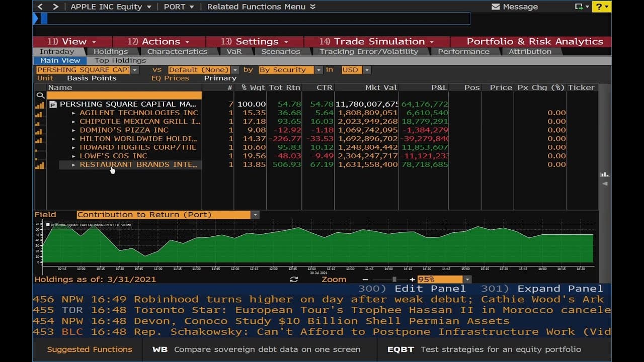
Task: Open the Default (None) benchmark dropdown
Action: [x=234, y=70]
